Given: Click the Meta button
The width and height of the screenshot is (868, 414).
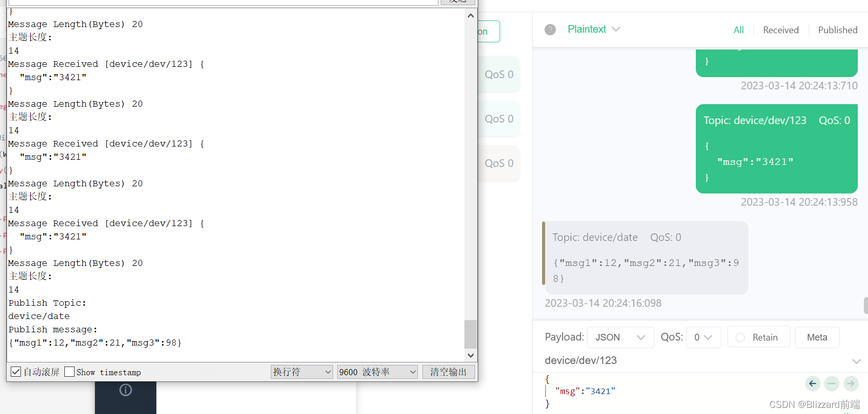Looking at the screenshot, I should [817, 337].
